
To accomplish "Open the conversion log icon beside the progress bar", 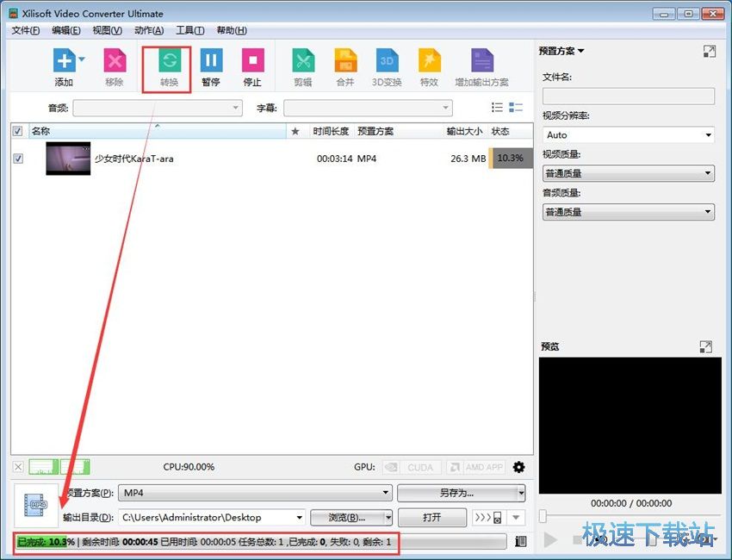I will (x=520, y=541).
